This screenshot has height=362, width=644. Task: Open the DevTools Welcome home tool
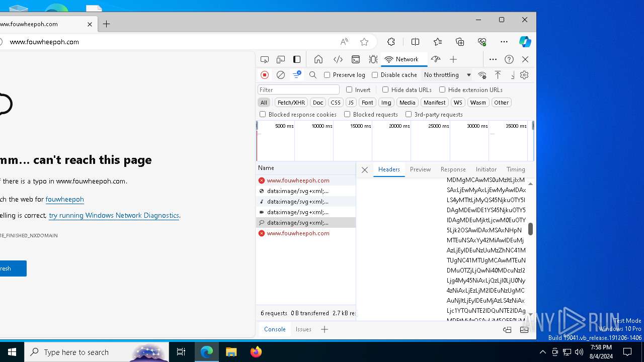pyautogui.click(x=318, y=59)
